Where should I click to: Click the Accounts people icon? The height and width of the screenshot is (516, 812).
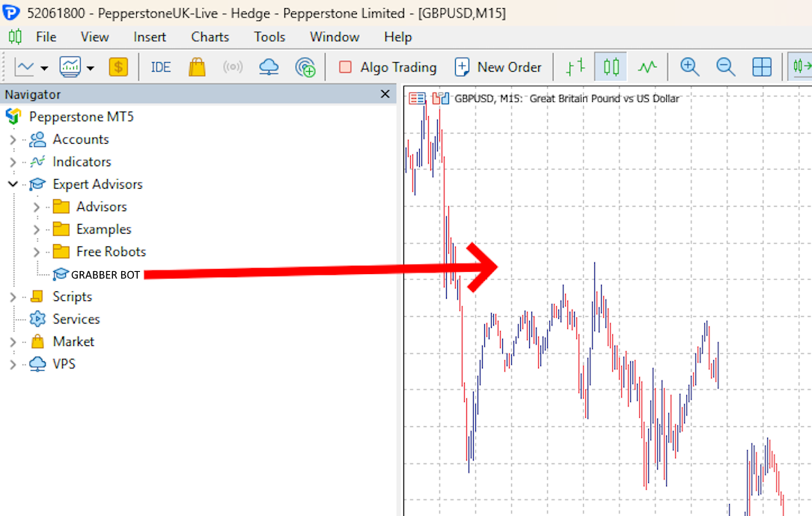(37, 139)
